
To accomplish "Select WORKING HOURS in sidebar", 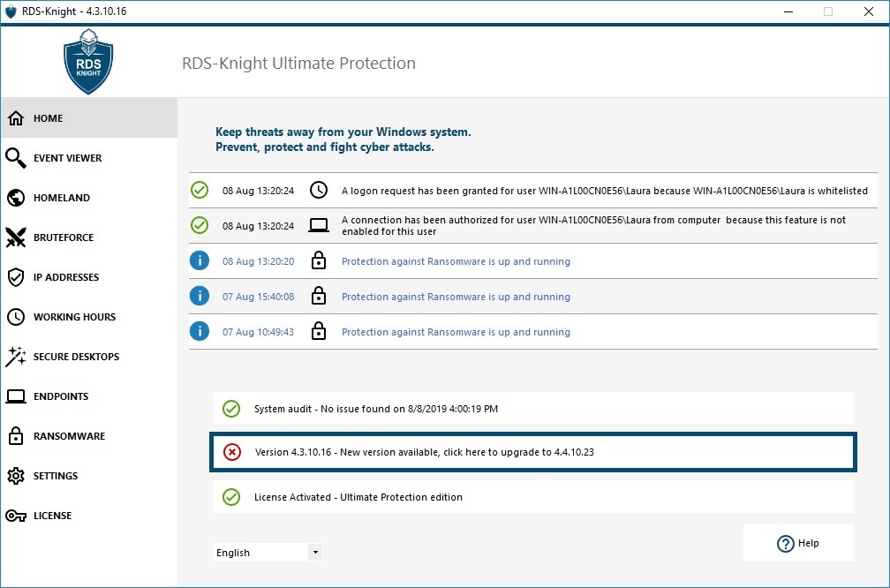I will (89, 317).
